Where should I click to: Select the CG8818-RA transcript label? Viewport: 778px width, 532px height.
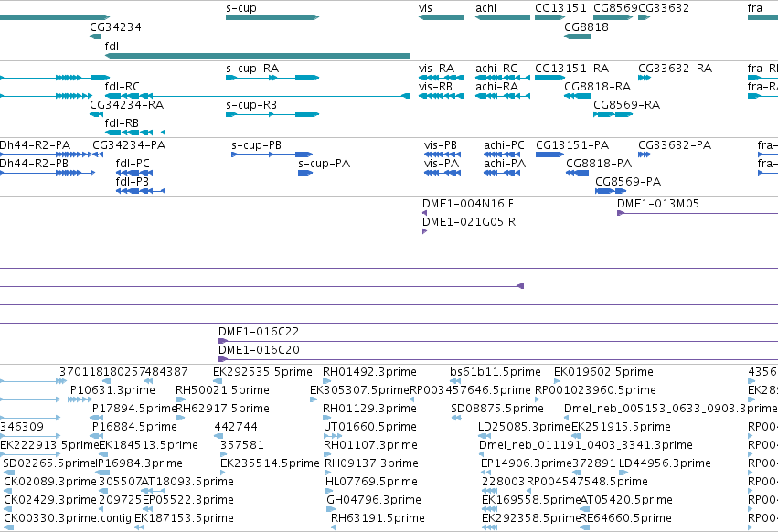tap(597, 86)
